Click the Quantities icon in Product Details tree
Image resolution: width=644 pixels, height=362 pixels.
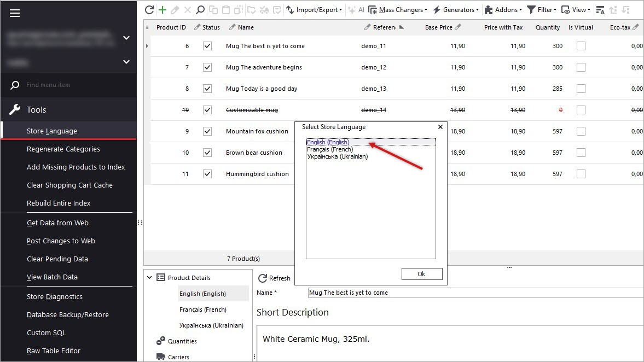point(160,341)
